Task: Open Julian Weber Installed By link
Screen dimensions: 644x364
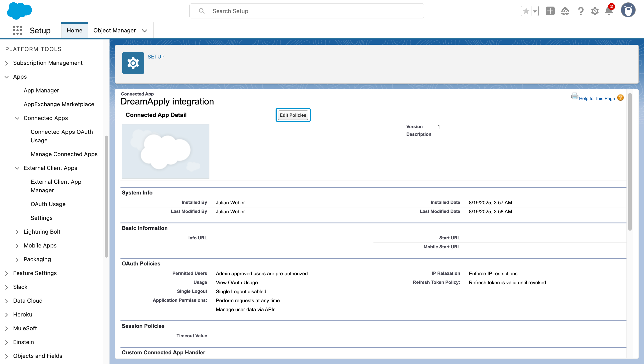Action: tap(230, 203)
